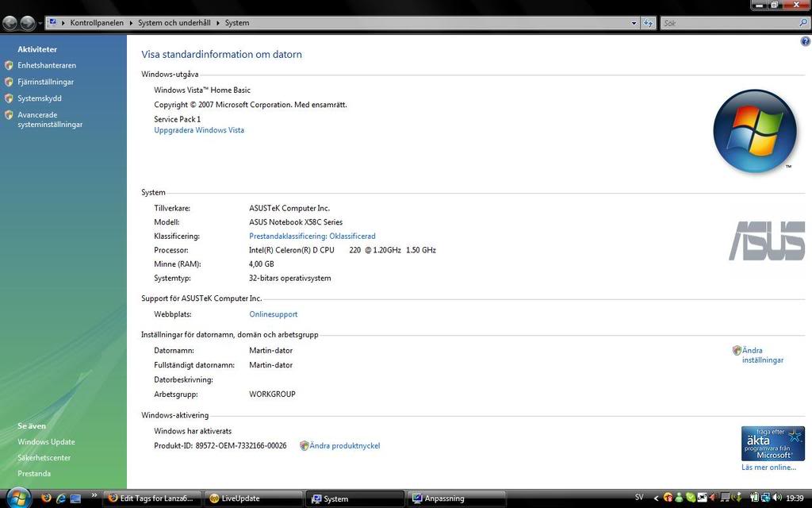Open Fjärrinställningar from the sidebar

click(45, 82)
